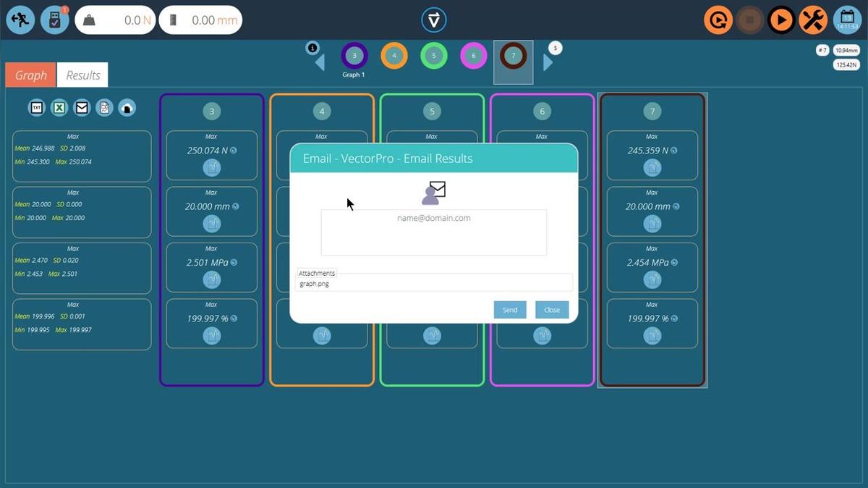The width and height of the screenshot is (868, 488).
Task: Click the exit running-man icon
Action: (x=20, y=20)
